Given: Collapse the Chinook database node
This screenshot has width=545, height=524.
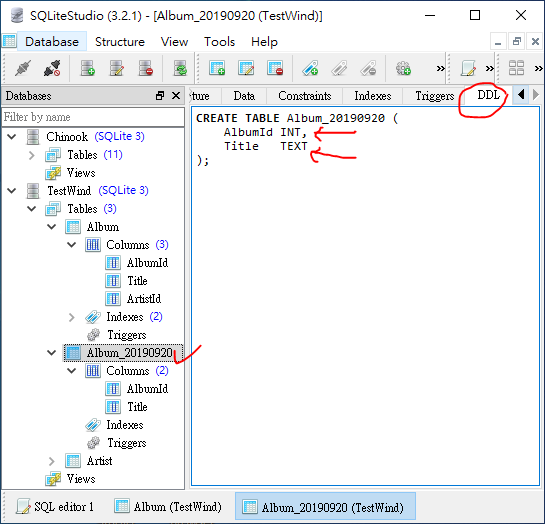Looking at the screenshot, I should pyautogui.click(x=12, y=137).
